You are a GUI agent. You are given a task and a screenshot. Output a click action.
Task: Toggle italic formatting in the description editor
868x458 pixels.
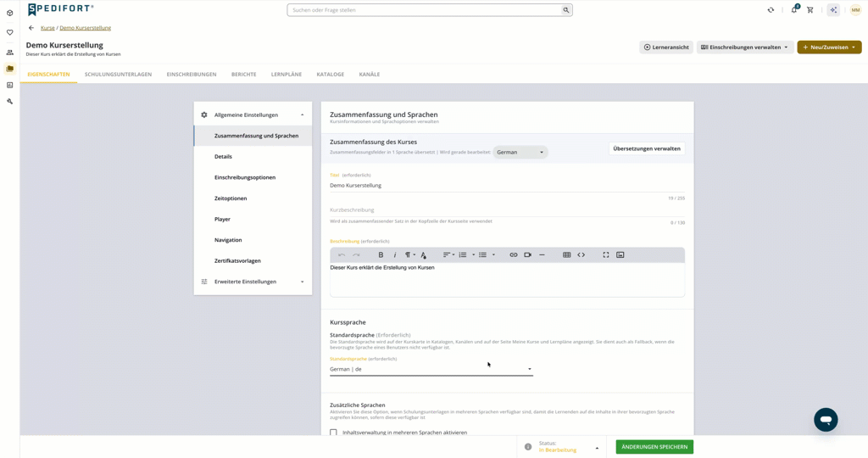(395, 254)
